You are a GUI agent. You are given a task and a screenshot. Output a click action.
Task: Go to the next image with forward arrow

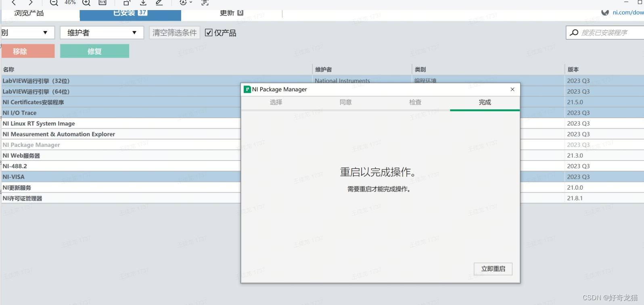click(31, 2)
